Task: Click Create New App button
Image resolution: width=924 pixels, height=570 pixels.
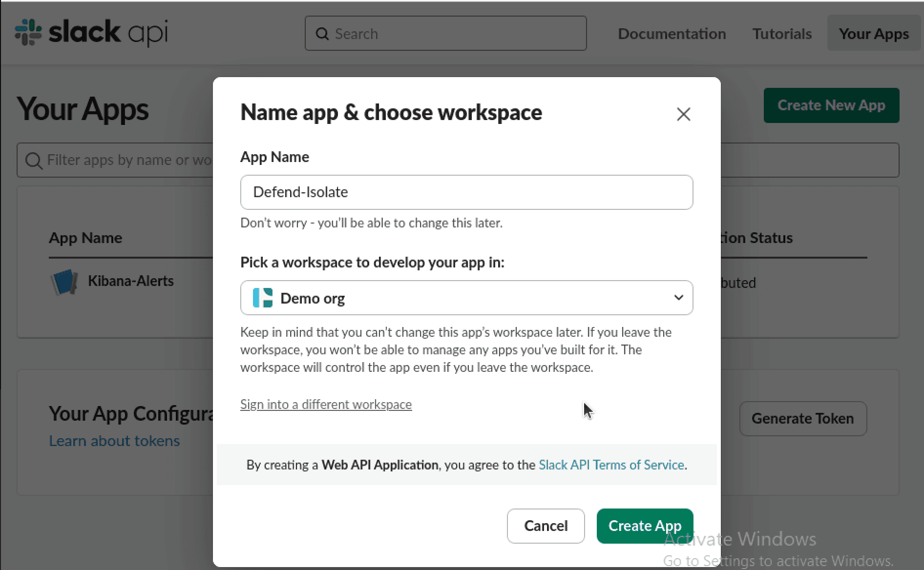Action: click(x=831, y=105)
